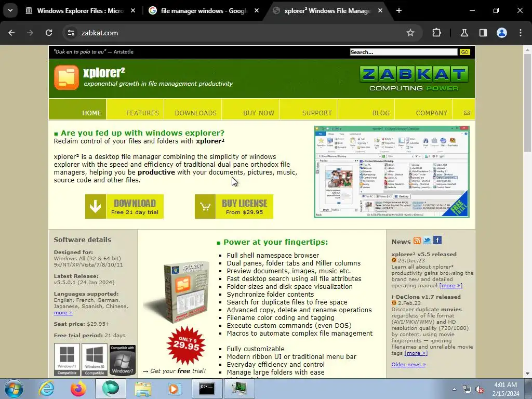The width and height of the screenshot is (532, 399).
Task: Click the scrollbar down arrow
Action: [527, 374]
